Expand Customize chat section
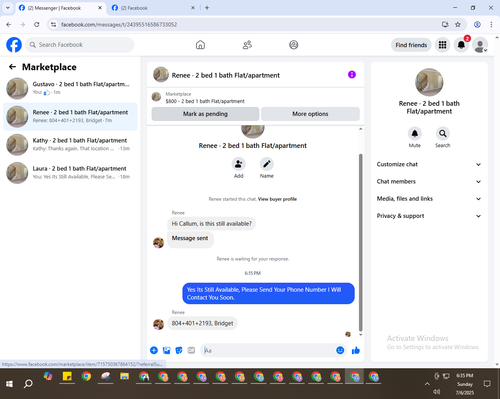The image size is (500, 399). (429, 164)
